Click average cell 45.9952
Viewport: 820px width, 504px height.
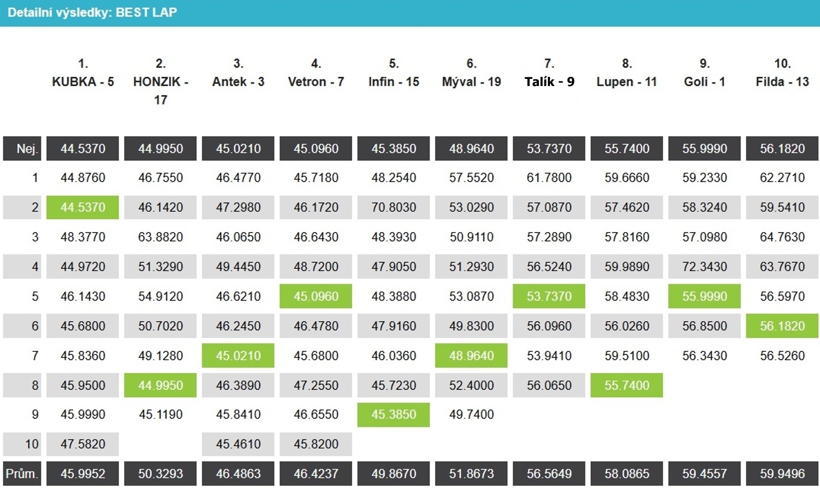83,473
